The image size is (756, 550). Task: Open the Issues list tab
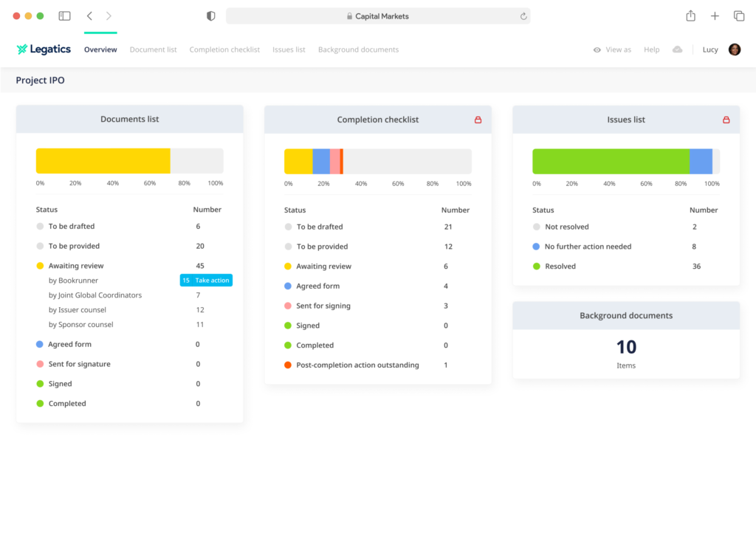[289, 49]
